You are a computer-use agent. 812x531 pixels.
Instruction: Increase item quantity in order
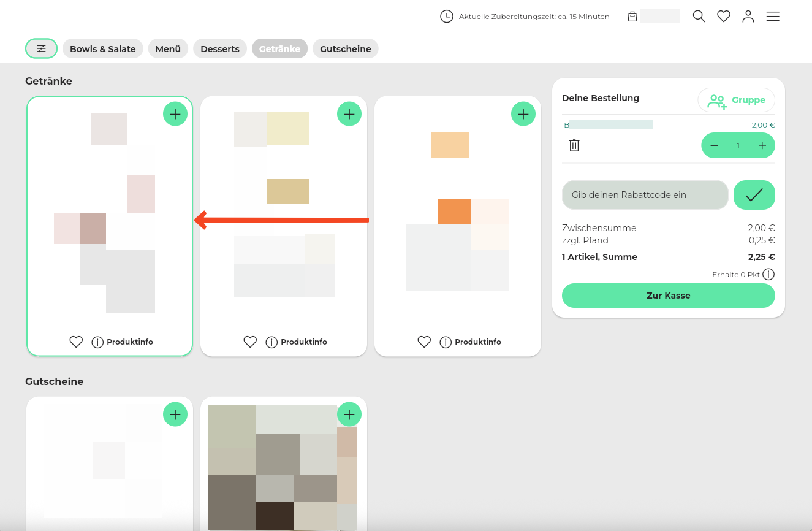pos(762,145)
